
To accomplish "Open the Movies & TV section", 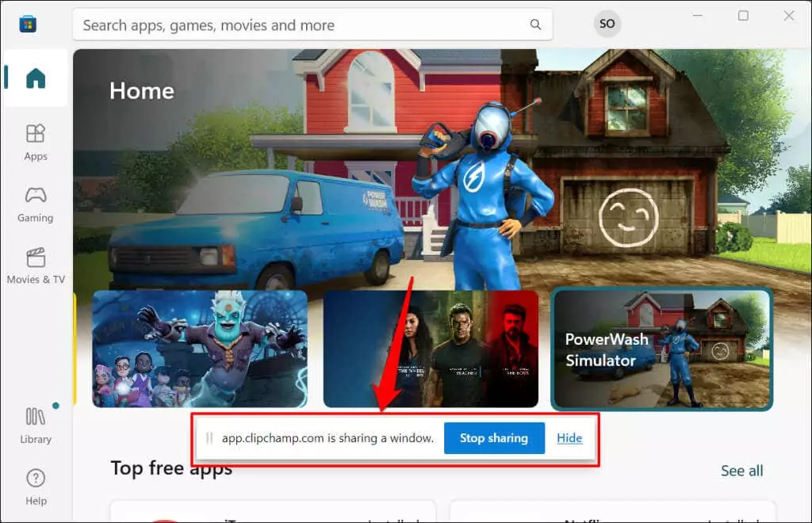I will [35, 266].
